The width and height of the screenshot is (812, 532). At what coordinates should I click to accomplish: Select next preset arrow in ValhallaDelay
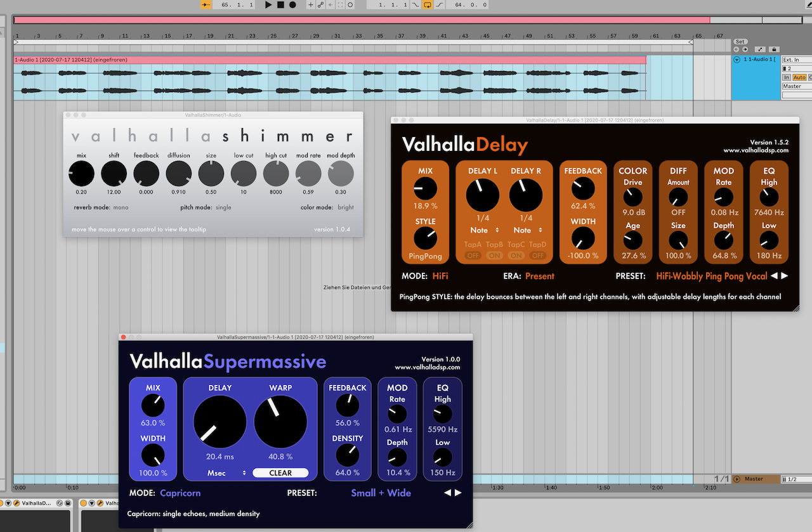(x=785, y=276)
